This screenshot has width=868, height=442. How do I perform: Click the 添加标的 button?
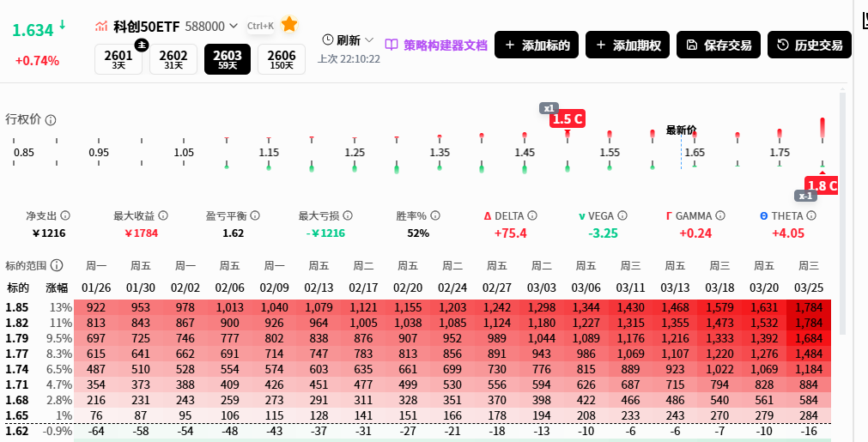tap(537, 45)
